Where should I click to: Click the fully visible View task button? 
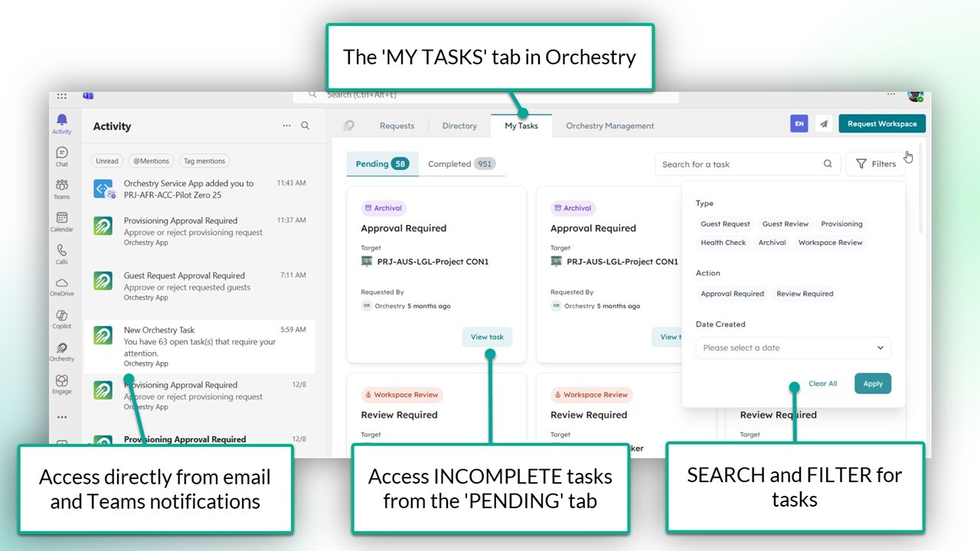[487, 337]
